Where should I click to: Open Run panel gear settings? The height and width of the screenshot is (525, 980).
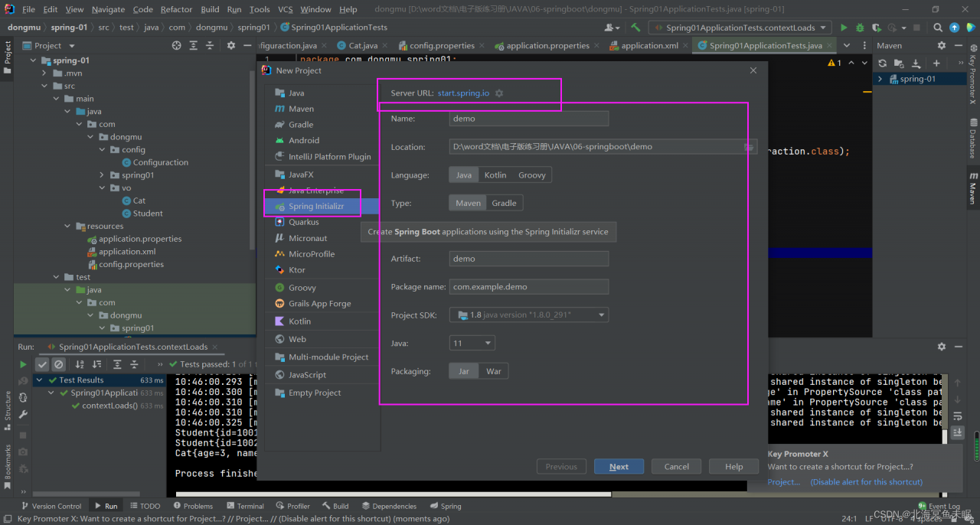click(x=942, y=347)
